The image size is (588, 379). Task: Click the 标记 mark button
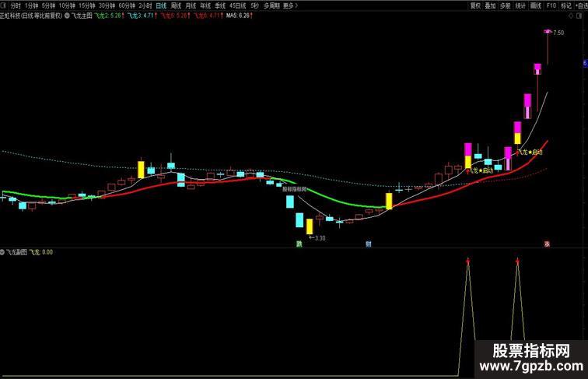tap(566, 5)
